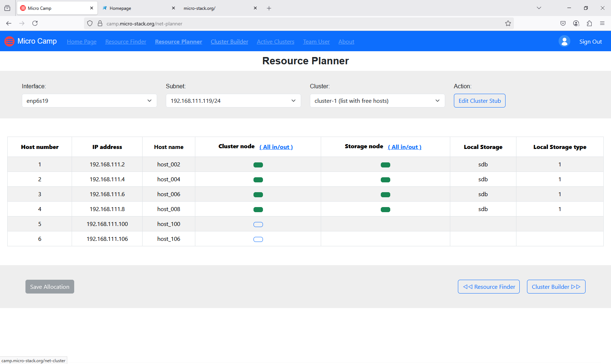Open Cluster Builder in navigation
The image size is (611, 364).
tap(229, 42)
